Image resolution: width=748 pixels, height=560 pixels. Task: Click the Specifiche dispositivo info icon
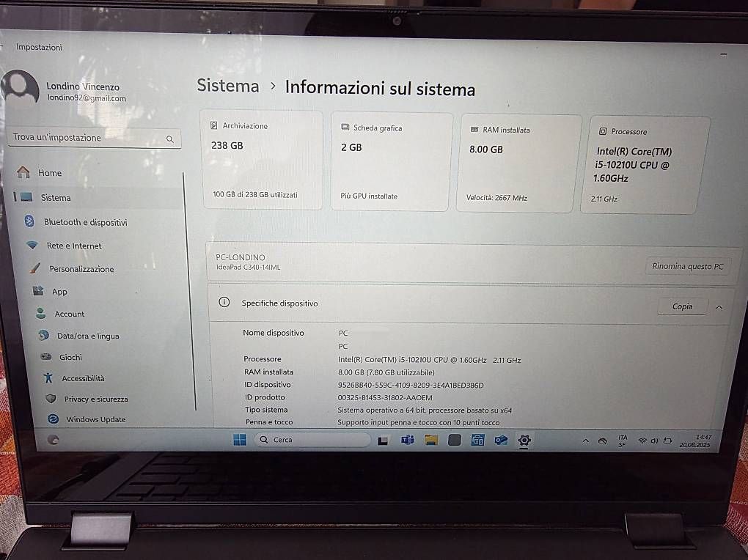click(x=224, y=302)
